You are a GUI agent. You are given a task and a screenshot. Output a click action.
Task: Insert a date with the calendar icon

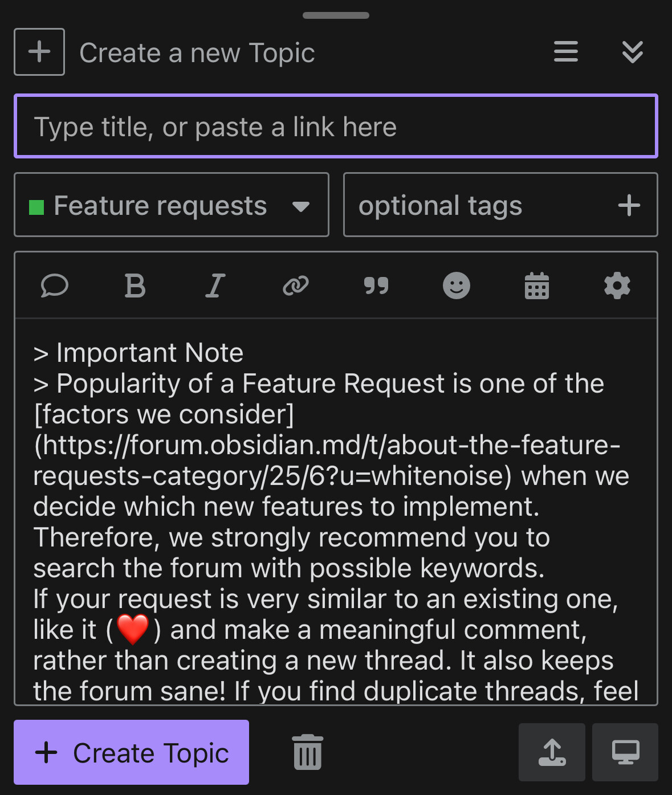tap(537, 286)
